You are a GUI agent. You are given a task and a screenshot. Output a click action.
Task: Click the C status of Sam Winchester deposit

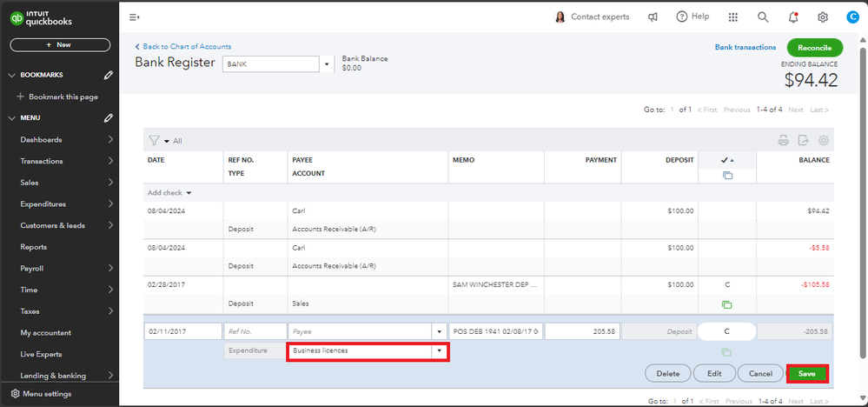[727, 284]
